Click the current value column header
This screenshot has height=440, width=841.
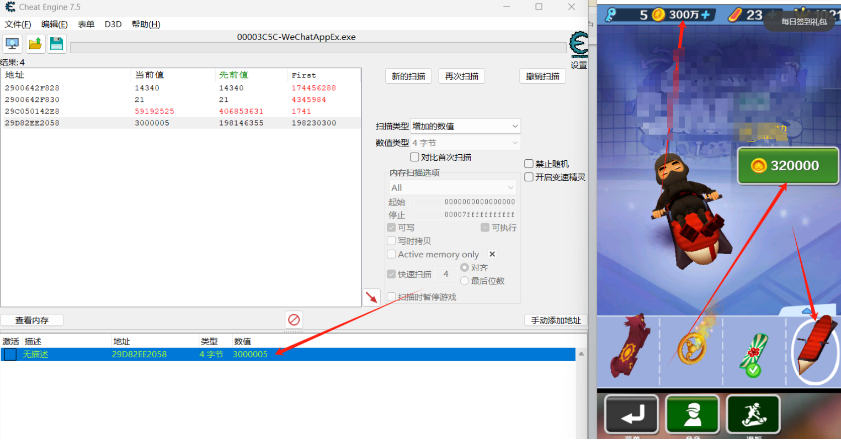(x=173, y=75)
